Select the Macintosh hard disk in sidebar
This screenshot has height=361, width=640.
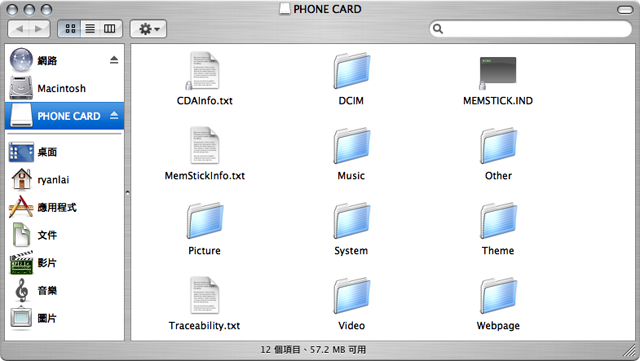coord(64,88)
